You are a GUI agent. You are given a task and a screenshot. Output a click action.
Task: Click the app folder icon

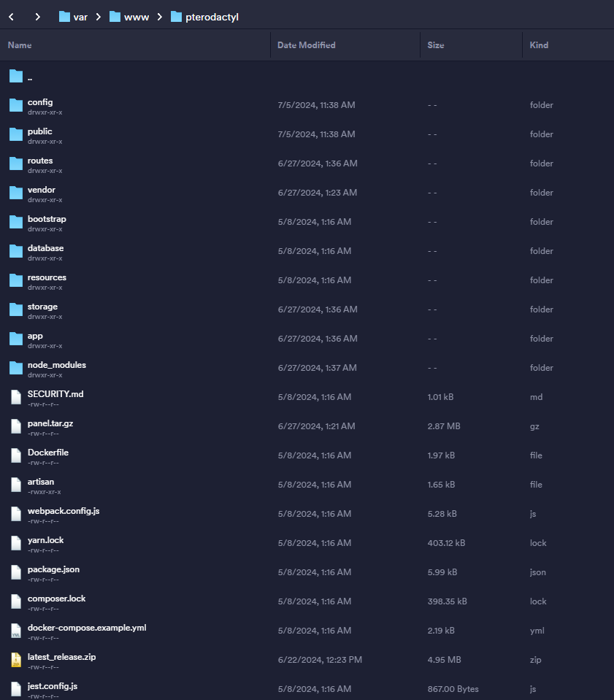point(16,339)
